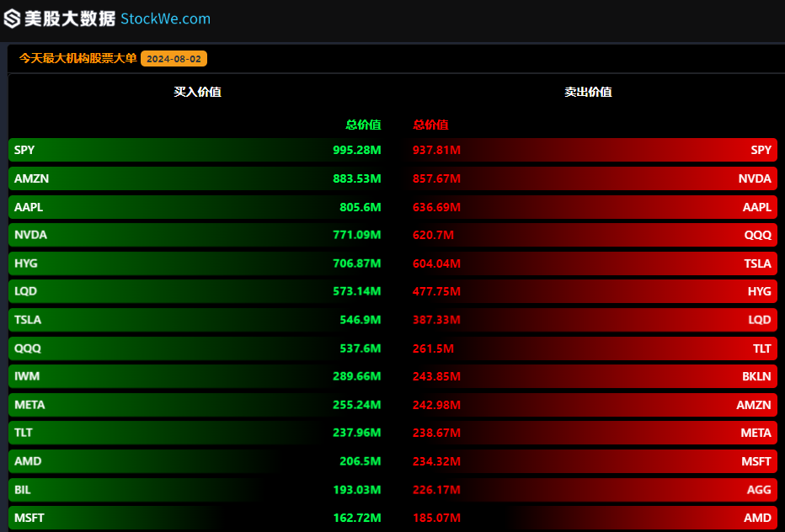The width and height of the screenshot is (785, 532).
Task: Select TSLA ticker in the red sell list
Action: (x=758, y=263)
